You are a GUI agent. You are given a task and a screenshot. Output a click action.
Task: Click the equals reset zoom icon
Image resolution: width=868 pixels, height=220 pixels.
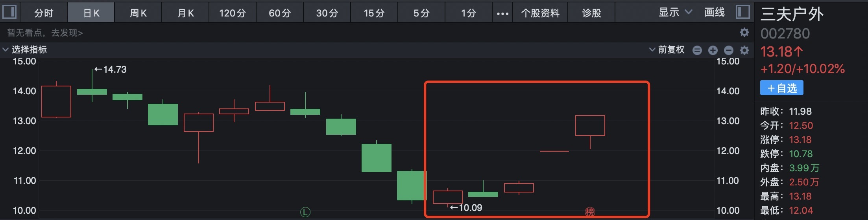(x=697, y=50)
